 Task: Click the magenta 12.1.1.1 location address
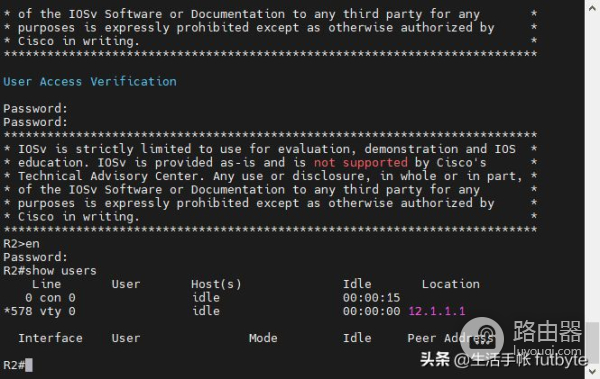437,310
